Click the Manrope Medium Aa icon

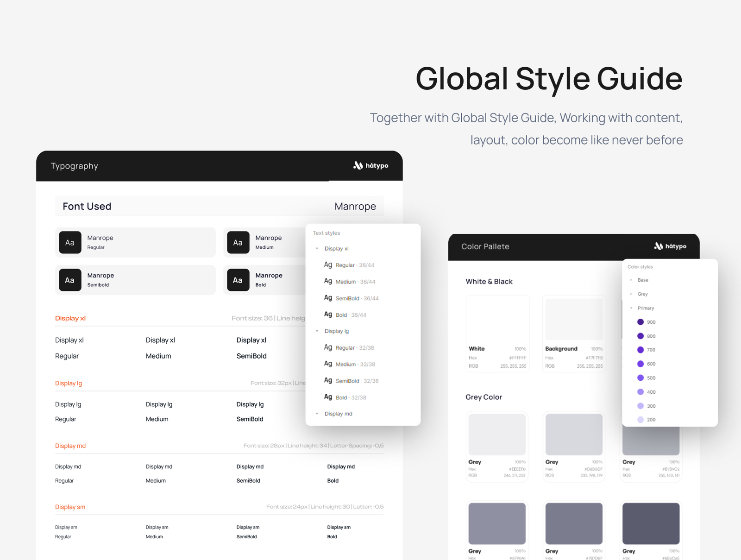[238, 242]
